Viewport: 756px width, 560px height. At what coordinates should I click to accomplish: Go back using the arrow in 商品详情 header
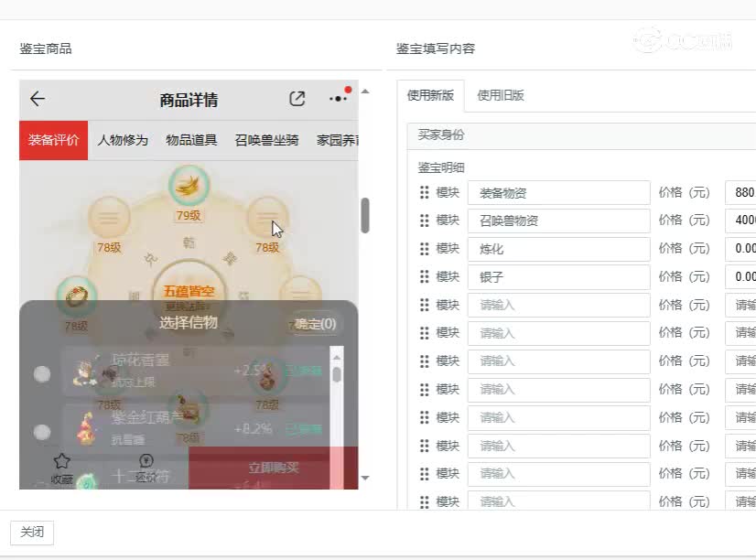click(x=38, y=99)
